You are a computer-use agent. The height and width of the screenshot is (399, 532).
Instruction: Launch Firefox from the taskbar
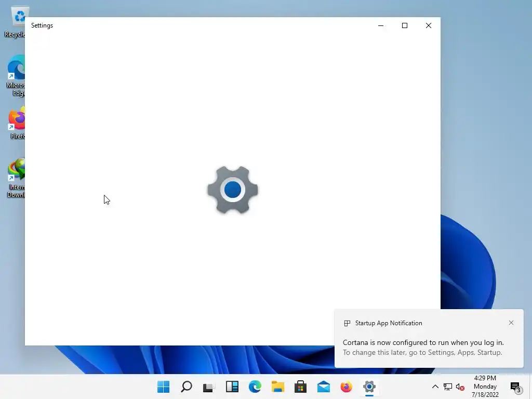tap(347, 387)
